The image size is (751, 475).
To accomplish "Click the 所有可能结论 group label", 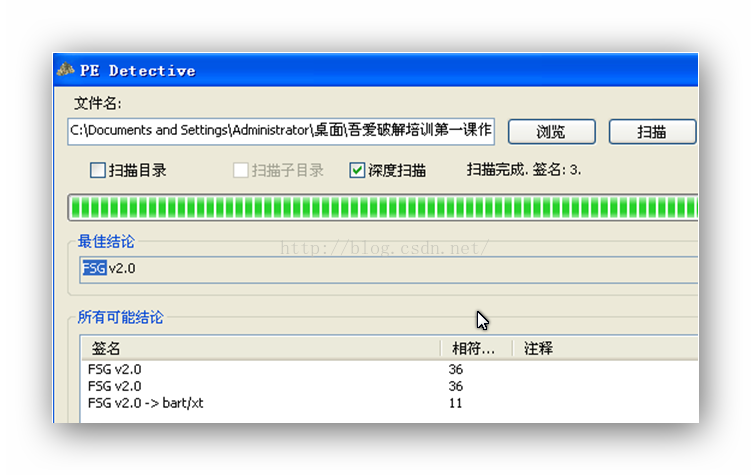I will point(120,317).
